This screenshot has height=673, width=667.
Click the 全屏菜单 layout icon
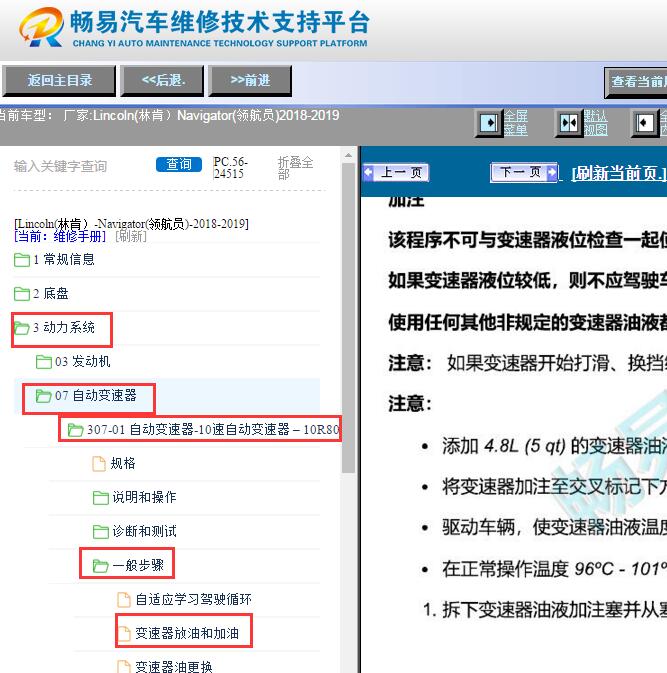[489, 123]
